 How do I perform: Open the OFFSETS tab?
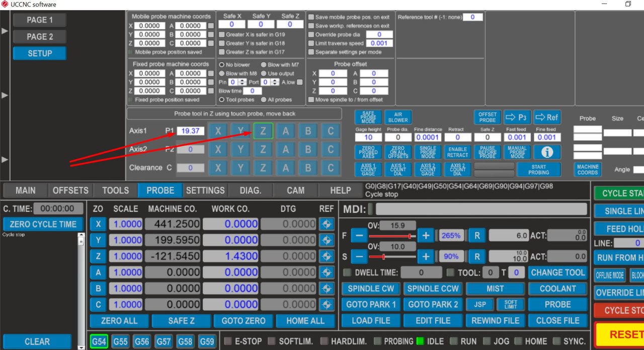point(70,191)
